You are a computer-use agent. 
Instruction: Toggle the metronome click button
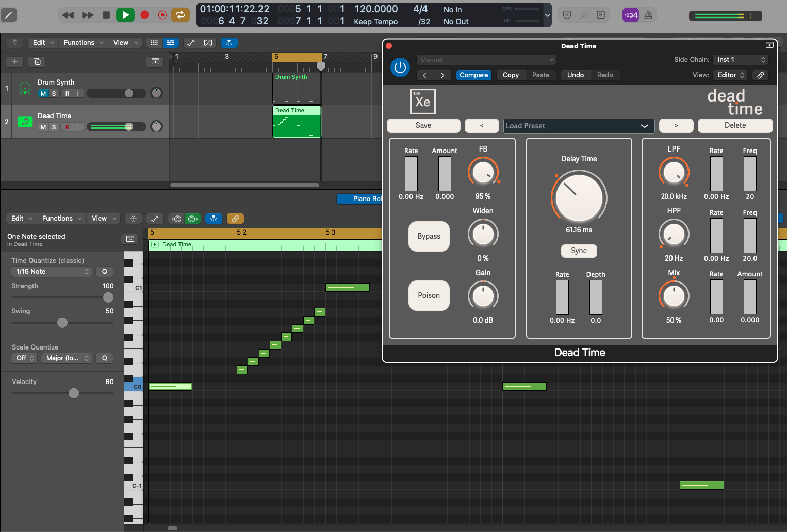pyautogui.click(x=648, y=15)
